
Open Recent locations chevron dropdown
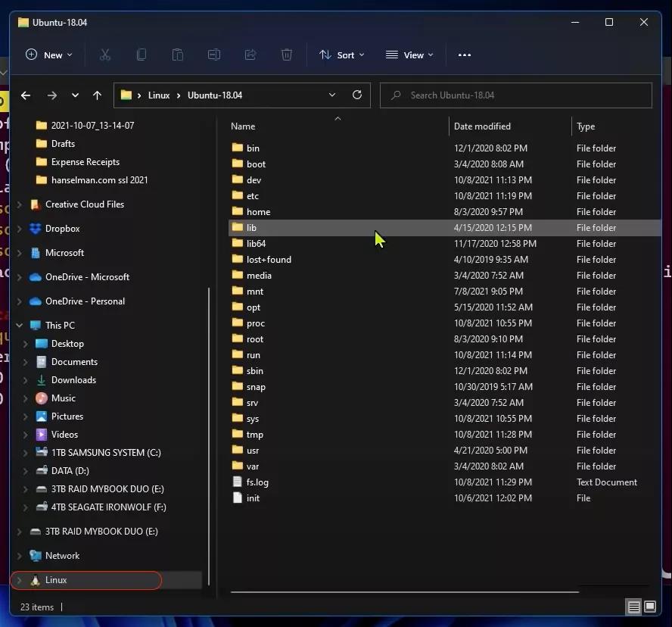pyautogui.click(x=75, y=95)
